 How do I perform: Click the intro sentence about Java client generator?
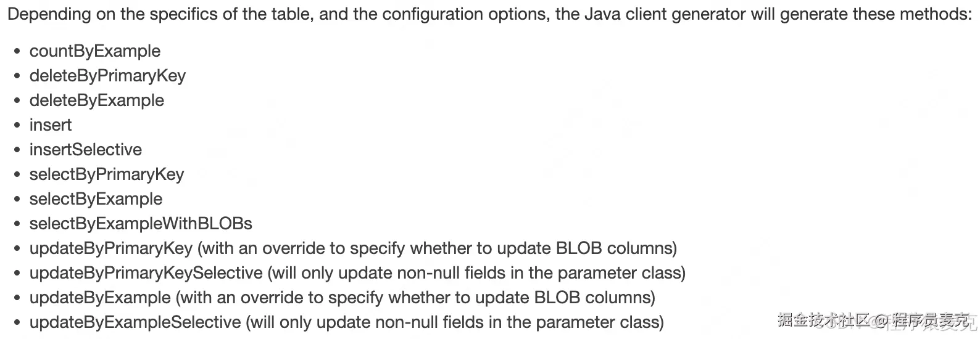[489, 14]
